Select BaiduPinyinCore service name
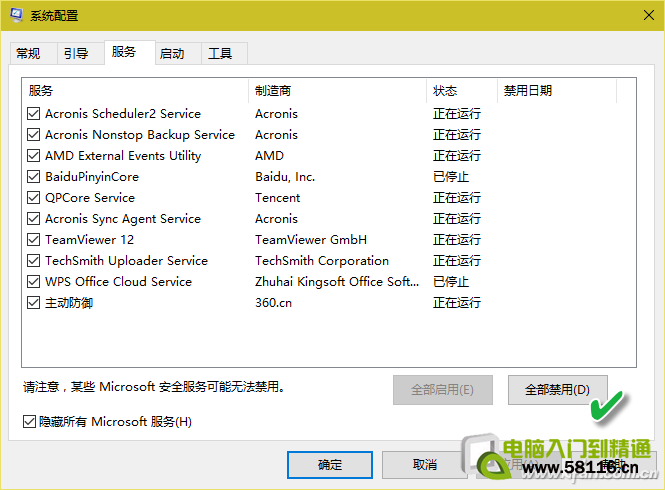 coord(92,176)
